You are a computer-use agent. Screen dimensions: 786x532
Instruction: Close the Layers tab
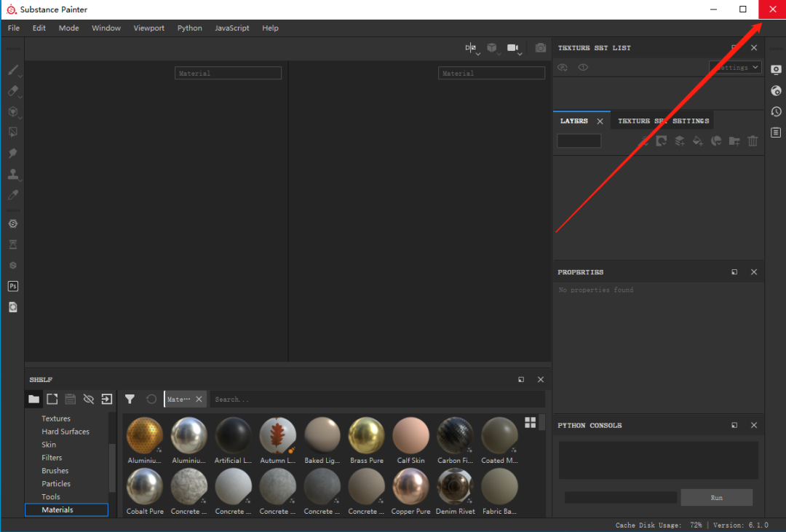[x=600, y=122]
